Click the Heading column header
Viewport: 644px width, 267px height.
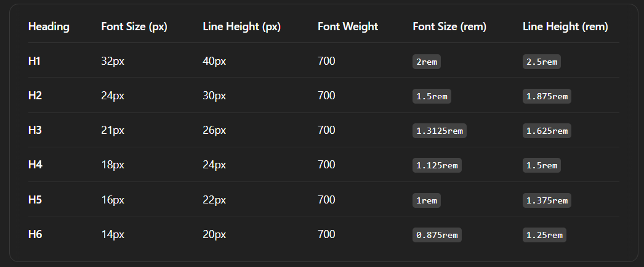pos(49,27)
